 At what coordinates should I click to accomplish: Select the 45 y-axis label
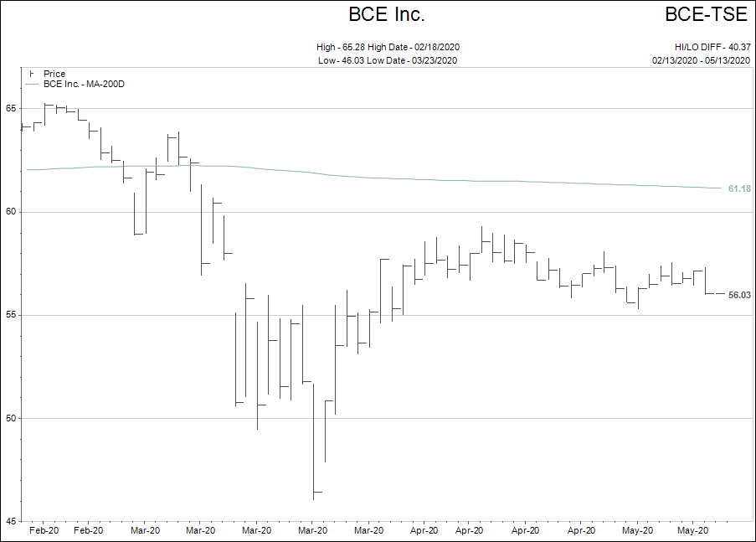tap(12, 521)
